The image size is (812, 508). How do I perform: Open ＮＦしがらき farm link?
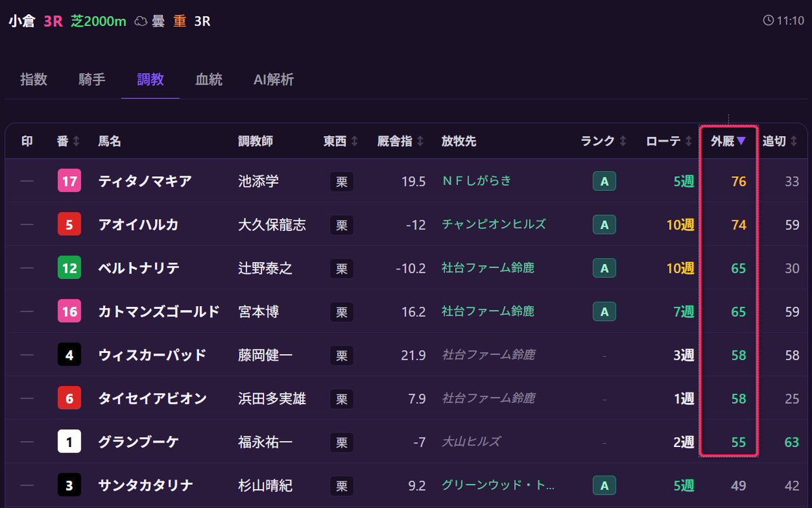(477, 181)
